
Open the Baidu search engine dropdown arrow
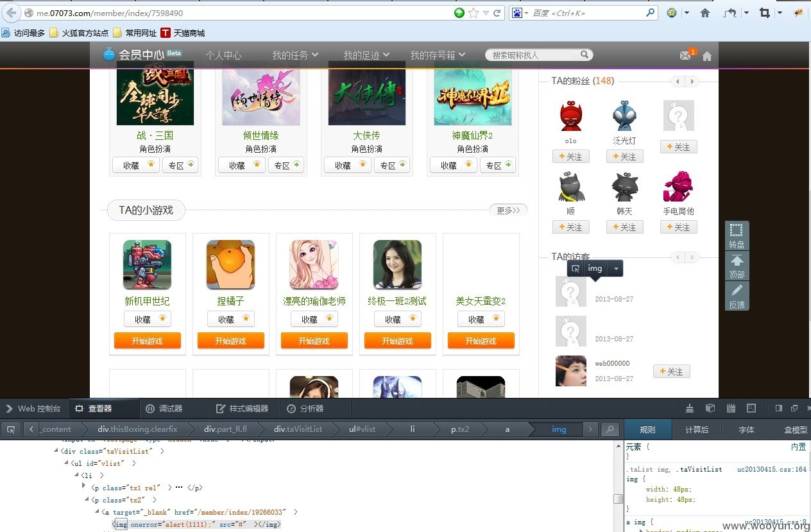tap(526, 13)
